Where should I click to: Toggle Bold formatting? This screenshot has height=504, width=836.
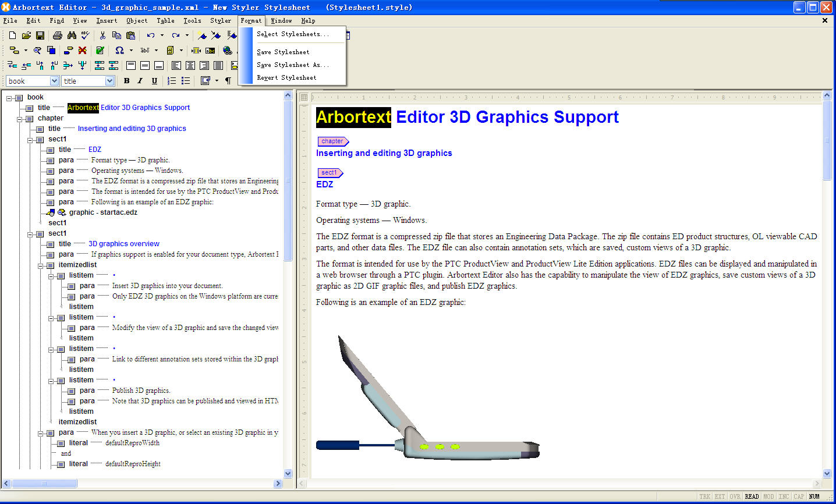(x=126, y=81)
